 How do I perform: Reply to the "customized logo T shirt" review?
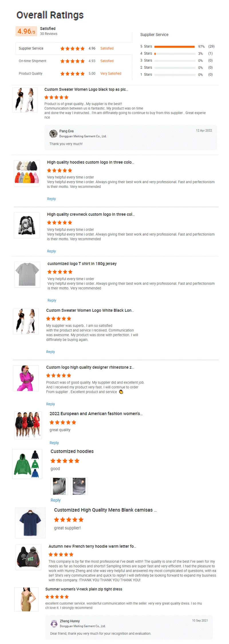(52, 300)
